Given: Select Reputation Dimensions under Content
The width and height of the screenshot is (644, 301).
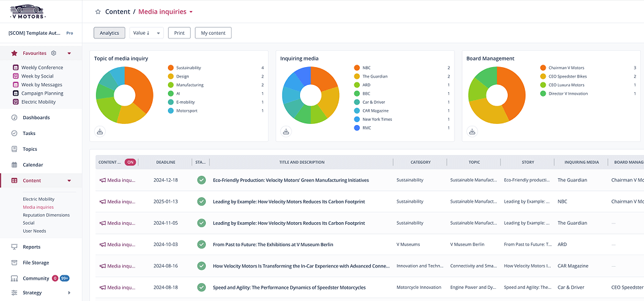Looking at the screenshot, I should pos(46,215).
